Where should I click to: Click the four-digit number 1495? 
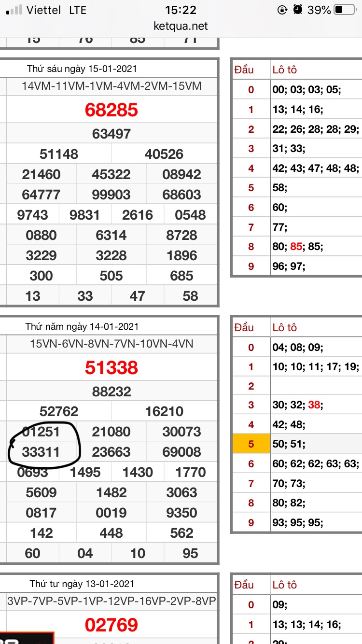(85, 472)
